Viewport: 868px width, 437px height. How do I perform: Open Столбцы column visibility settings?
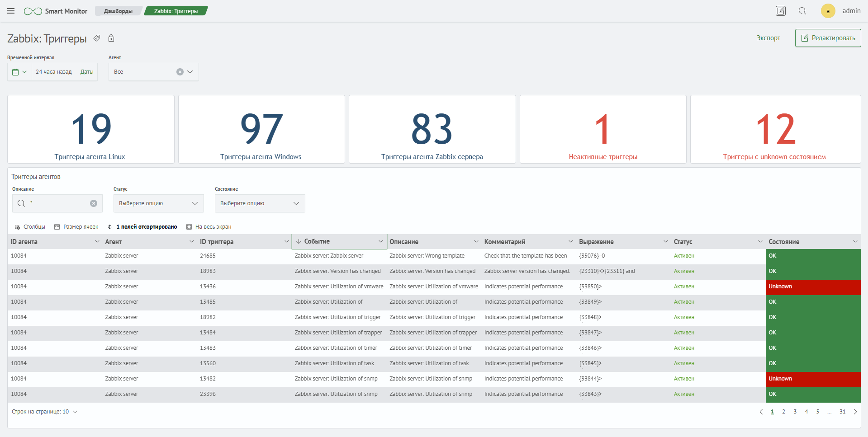point(30,227)
